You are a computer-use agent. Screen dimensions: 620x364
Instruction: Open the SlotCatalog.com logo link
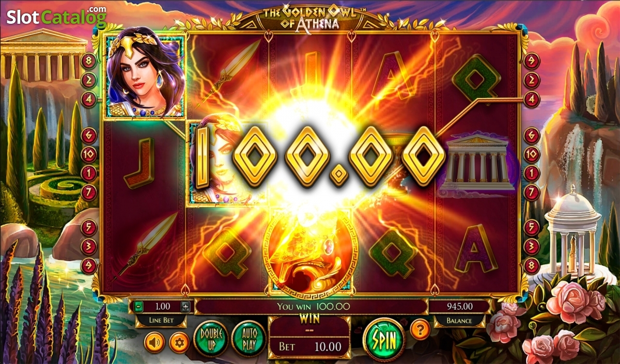click(56, 18)
